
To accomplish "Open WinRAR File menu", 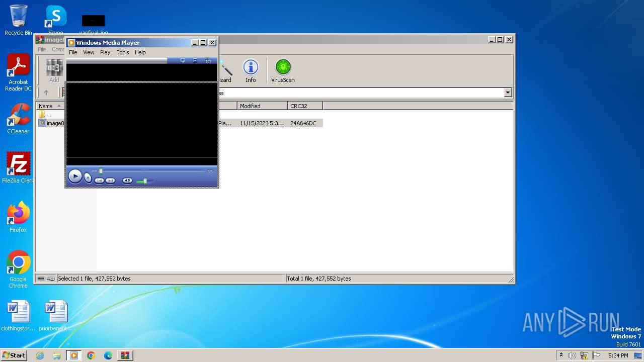I will click(x=42, y=49).
